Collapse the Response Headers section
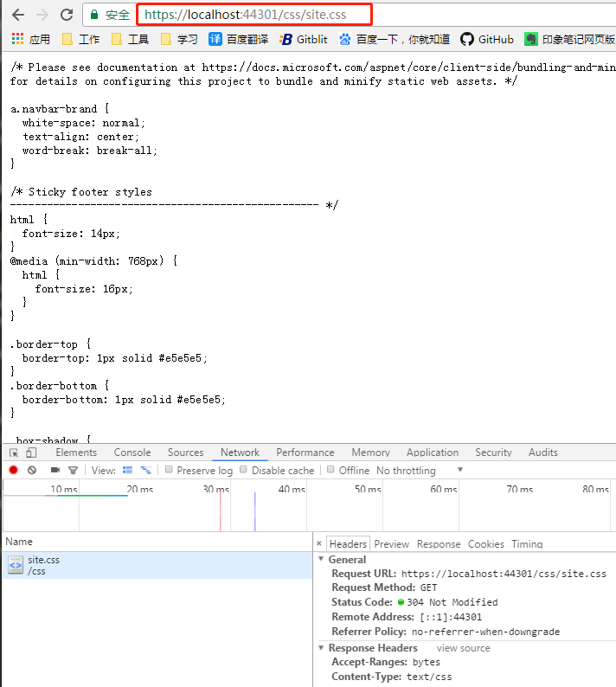The image size is (616, 687). 321,647
